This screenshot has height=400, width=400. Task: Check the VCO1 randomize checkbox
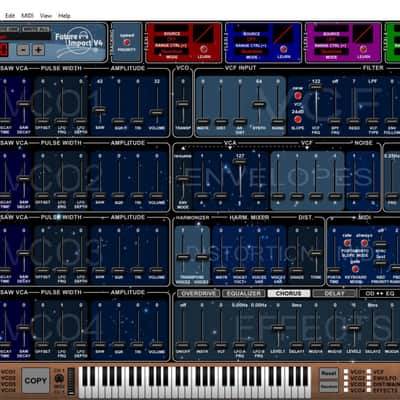tap(346, 371)
